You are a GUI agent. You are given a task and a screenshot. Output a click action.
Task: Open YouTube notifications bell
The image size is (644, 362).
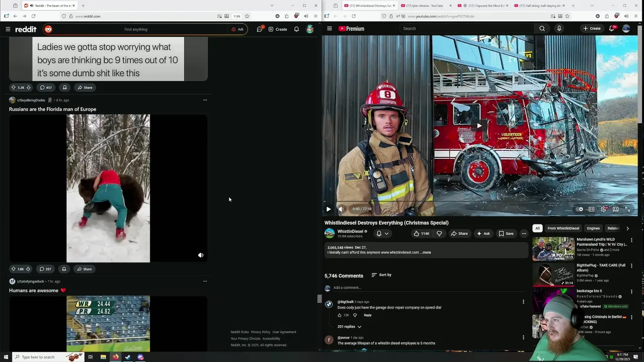click(612, 29)
